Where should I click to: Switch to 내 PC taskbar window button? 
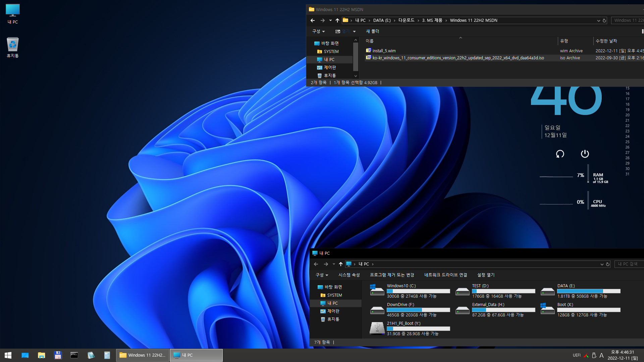pyautogui.click(x=196, y=355)
